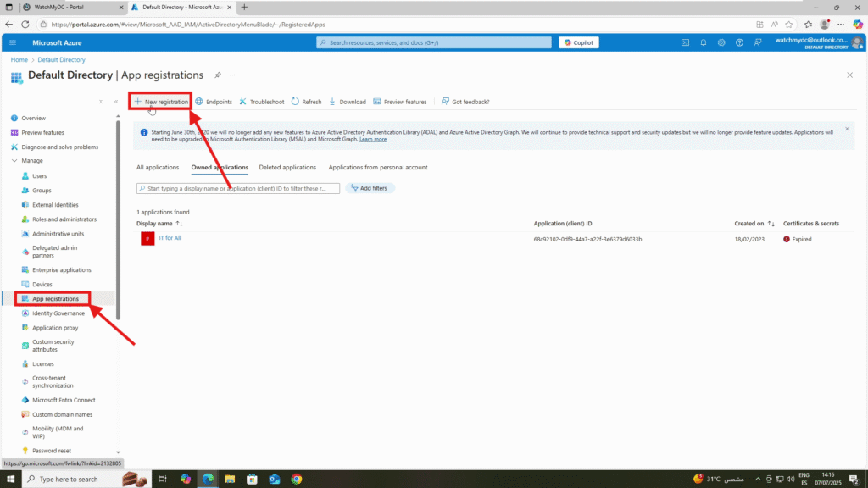Image resolution: width=868 pixels, height=488 pixels.
Task: Go to Default Directory breadcrumb
Action: [x=61, y=60]
